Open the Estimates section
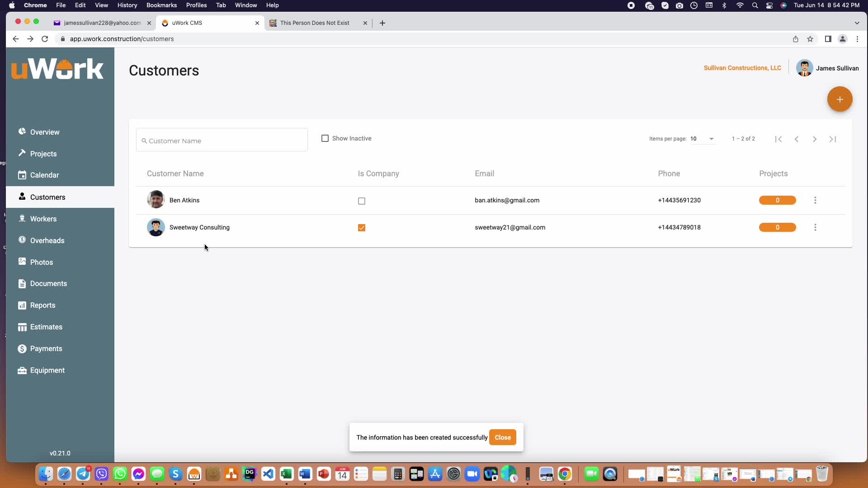The width and height of the screenshot is (868, 488). [45, 327]
